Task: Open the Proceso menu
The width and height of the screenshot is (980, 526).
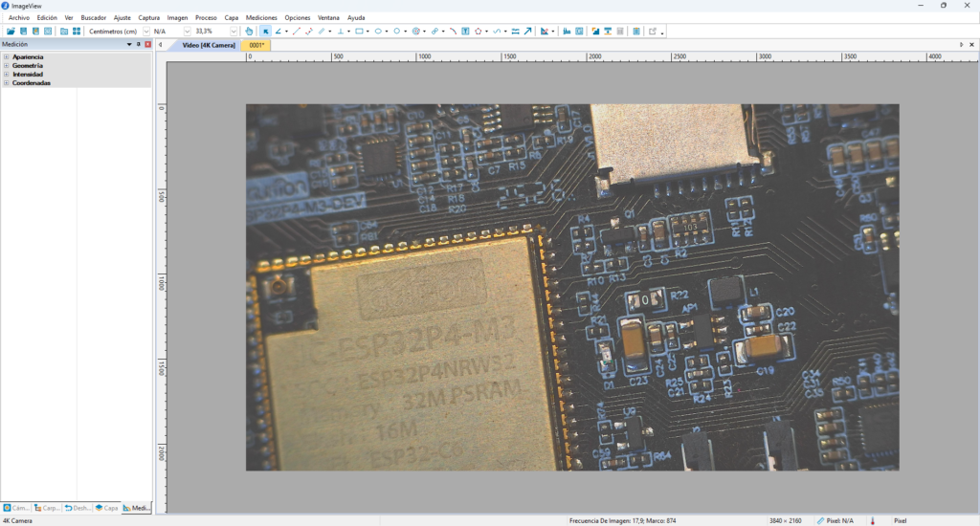Action: tap(206, 17)
